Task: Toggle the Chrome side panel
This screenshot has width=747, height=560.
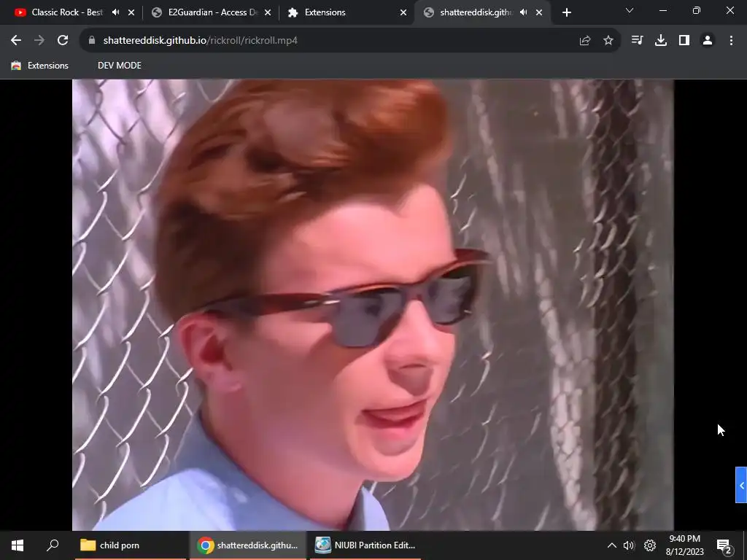Action: click(684, 41)
